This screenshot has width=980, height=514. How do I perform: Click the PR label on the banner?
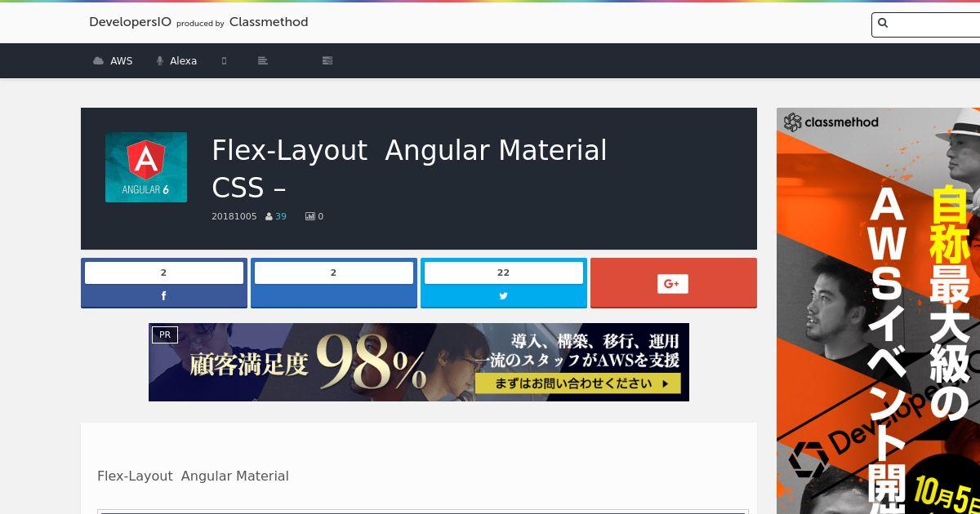[x=165, y=335]
